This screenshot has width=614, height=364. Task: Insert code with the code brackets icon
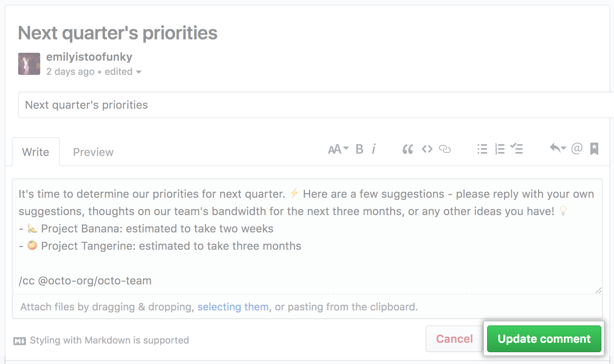[x=427, y=149]
